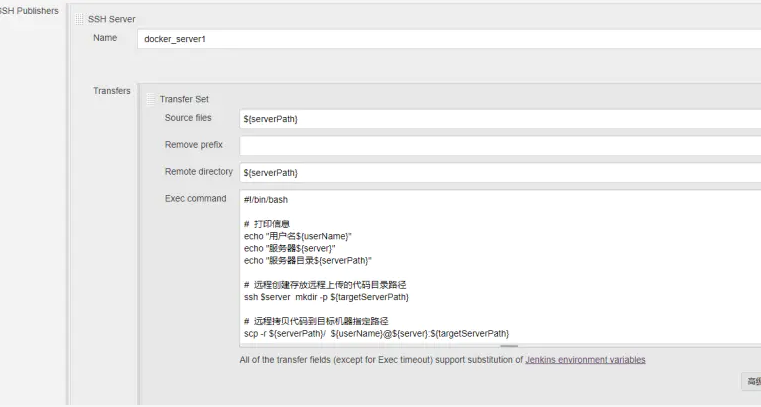Click the 'scp -r ${serverPath}/' command line

376,333
